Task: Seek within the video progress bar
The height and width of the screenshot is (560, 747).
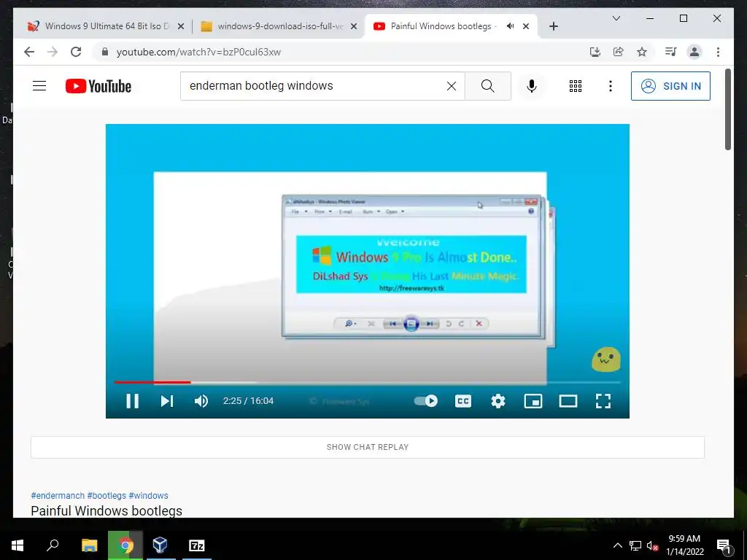Action: [368, 382]
